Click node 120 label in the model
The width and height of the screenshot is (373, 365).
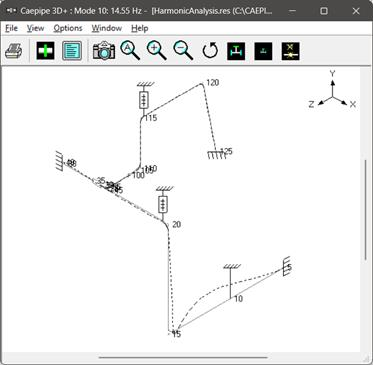pyautogui.click(x=213, y=83)
